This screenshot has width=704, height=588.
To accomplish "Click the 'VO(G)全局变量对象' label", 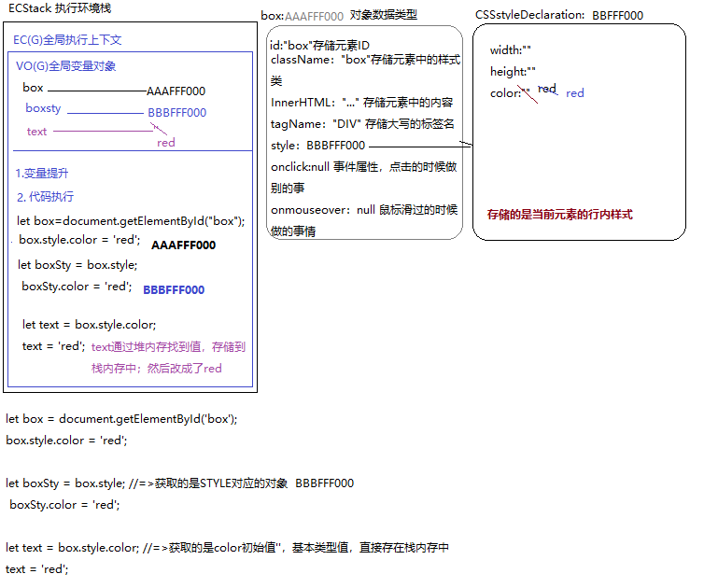I will click(x=66, y=66).
